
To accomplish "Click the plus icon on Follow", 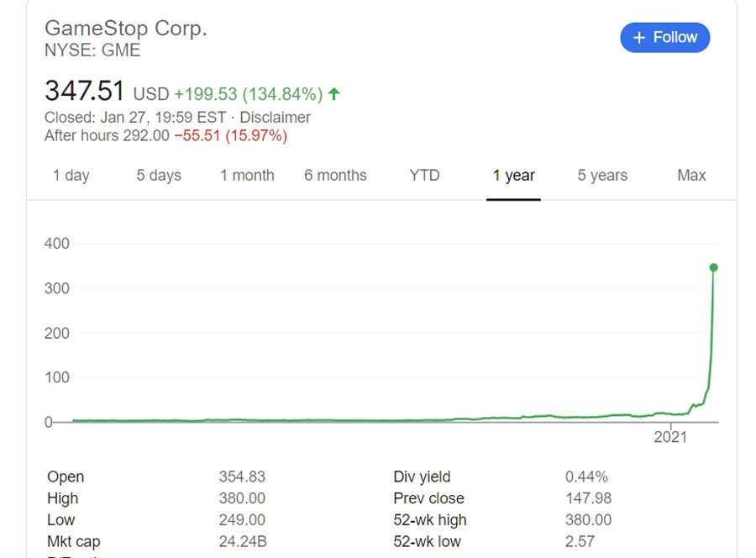I will tap(639, 38).
